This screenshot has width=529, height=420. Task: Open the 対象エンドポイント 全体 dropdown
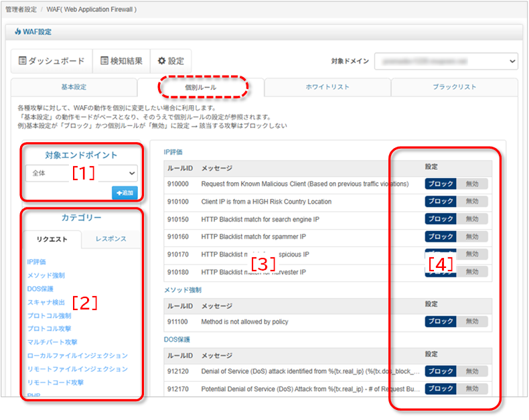click(81, 173)
